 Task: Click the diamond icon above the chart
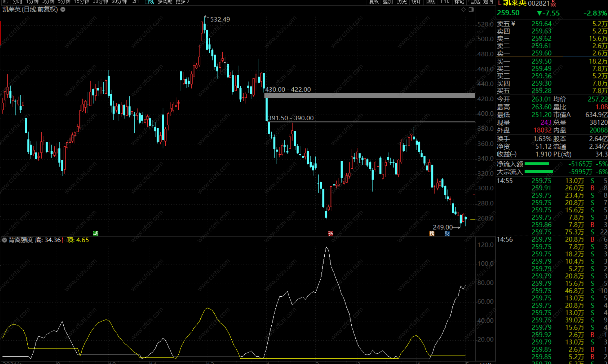click(x=464, y=10)
